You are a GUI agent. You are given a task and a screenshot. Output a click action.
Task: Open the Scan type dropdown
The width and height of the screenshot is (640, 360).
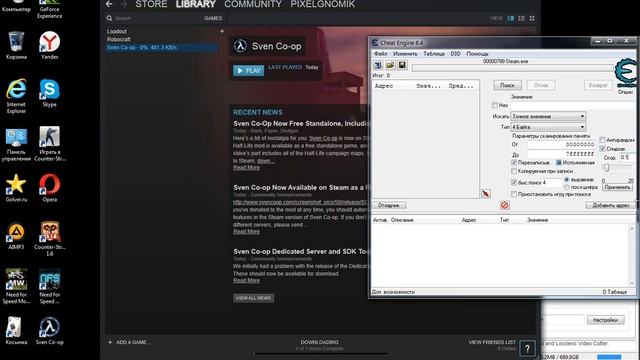pyautogui.click(x=549, y=116)
